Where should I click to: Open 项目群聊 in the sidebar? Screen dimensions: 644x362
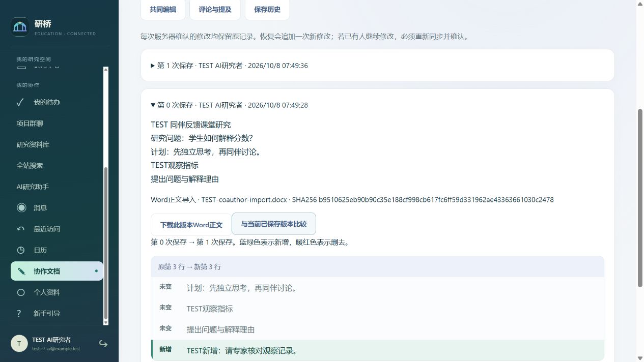click(57, 124)
